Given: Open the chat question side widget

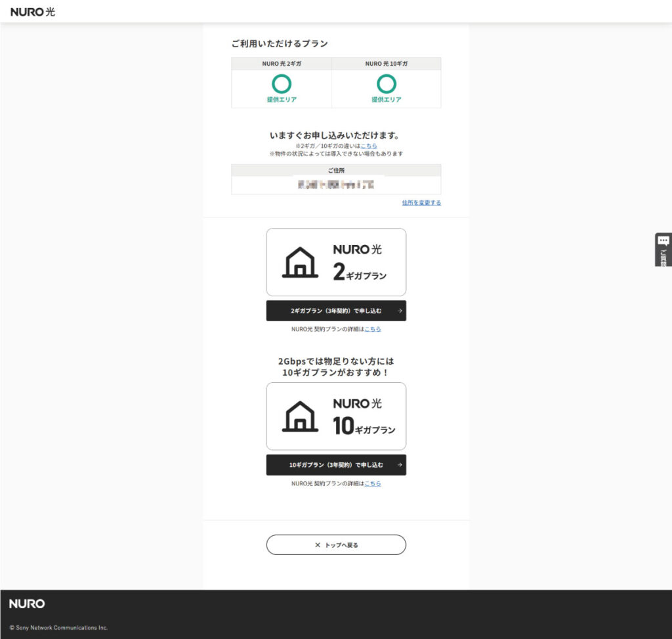Looking at the screenshot, I should (663, 250).
